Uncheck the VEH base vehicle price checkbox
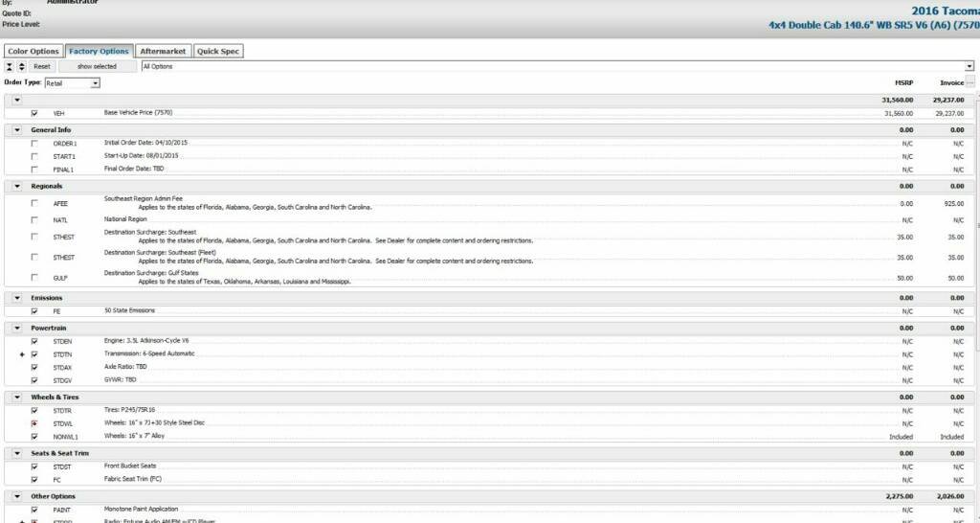 (x=34, y=113)
